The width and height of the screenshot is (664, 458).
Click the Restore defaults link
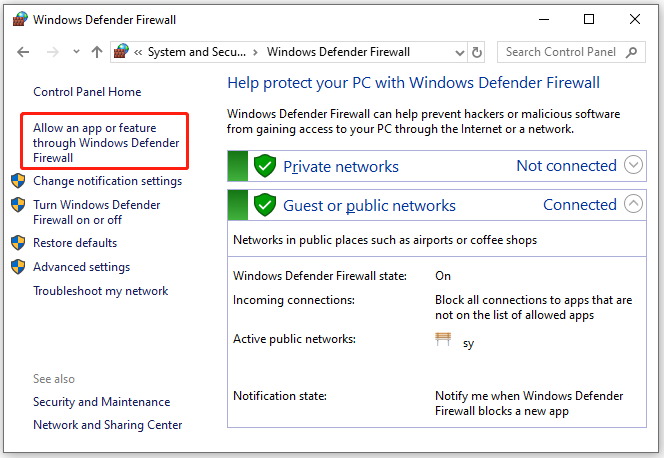(x=75, y=243)
